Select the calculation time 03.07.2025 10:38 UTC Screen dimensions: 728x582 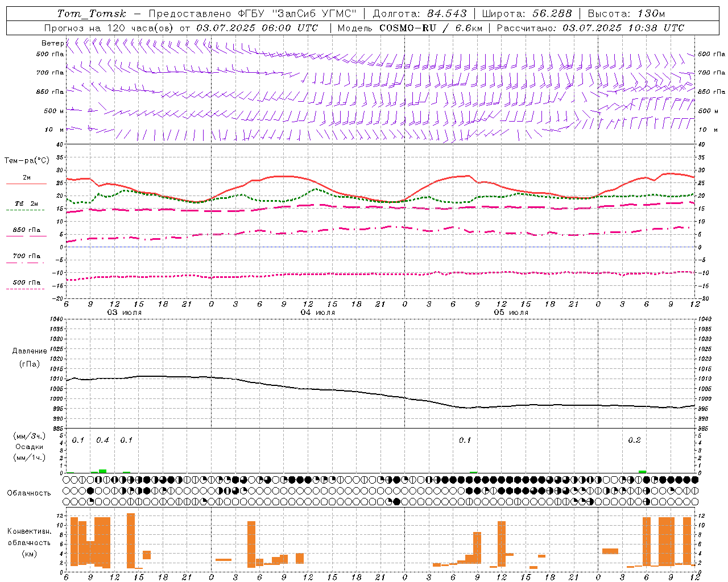pyautogui.click(x=623, y=28)
